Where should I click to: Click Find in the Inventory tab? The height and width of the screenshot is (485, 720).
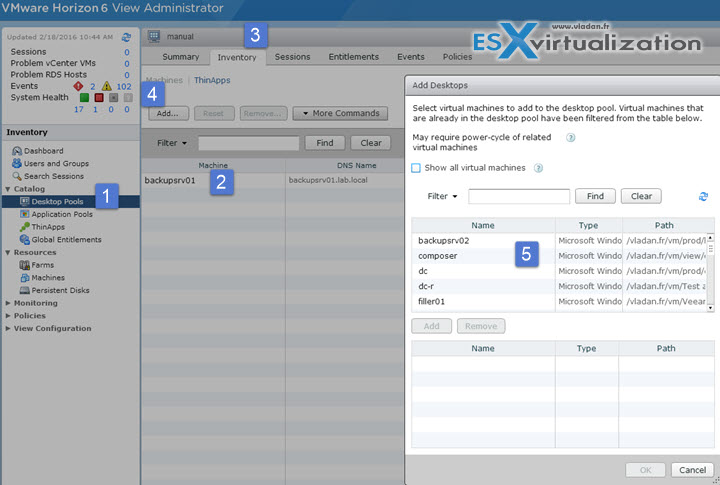[x=325, y=143]
